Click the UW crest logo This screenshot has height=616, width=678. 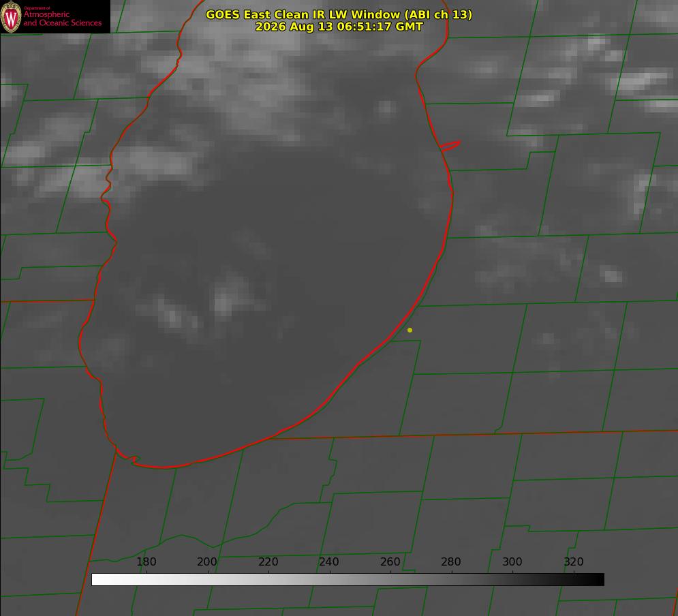(x=11, y=16)
